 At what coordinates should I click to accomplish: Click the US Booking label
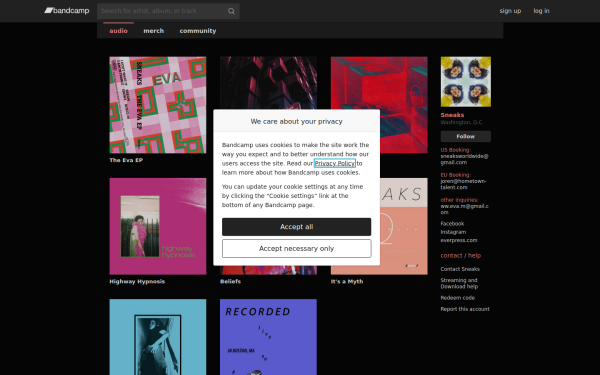point(456,150)
